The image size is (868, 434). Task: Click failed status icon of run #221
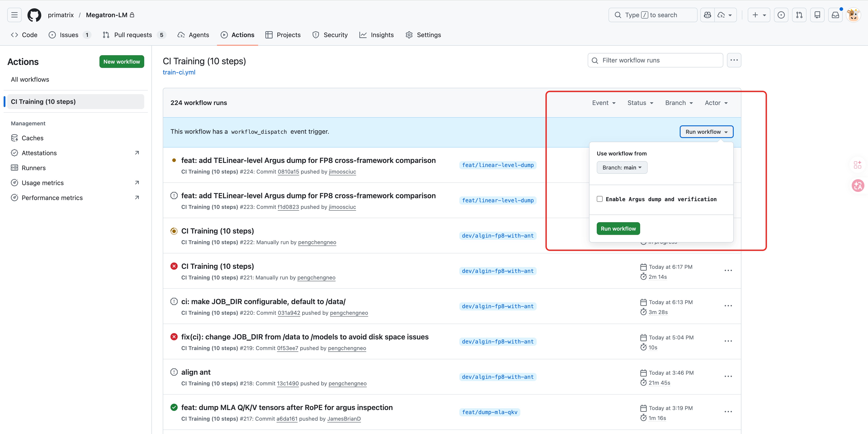coord(174,266)
